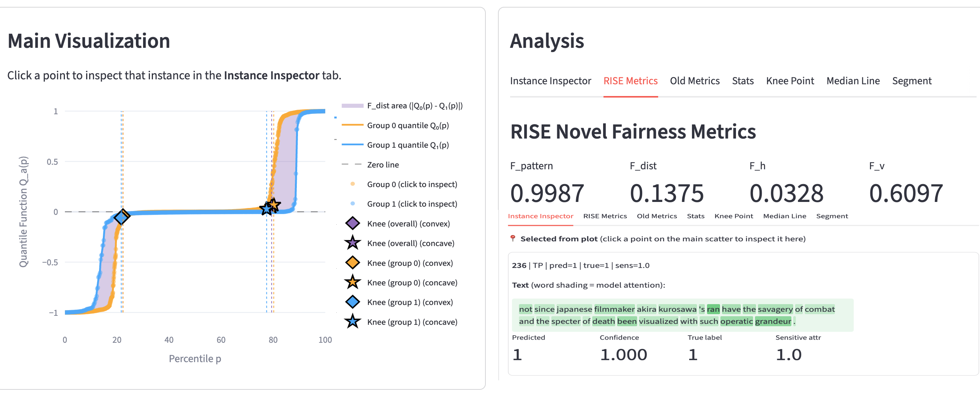The image size is (980, 394).
Task: Toggle the F_dist area purple swatch
Action: [x=352, y=106]
